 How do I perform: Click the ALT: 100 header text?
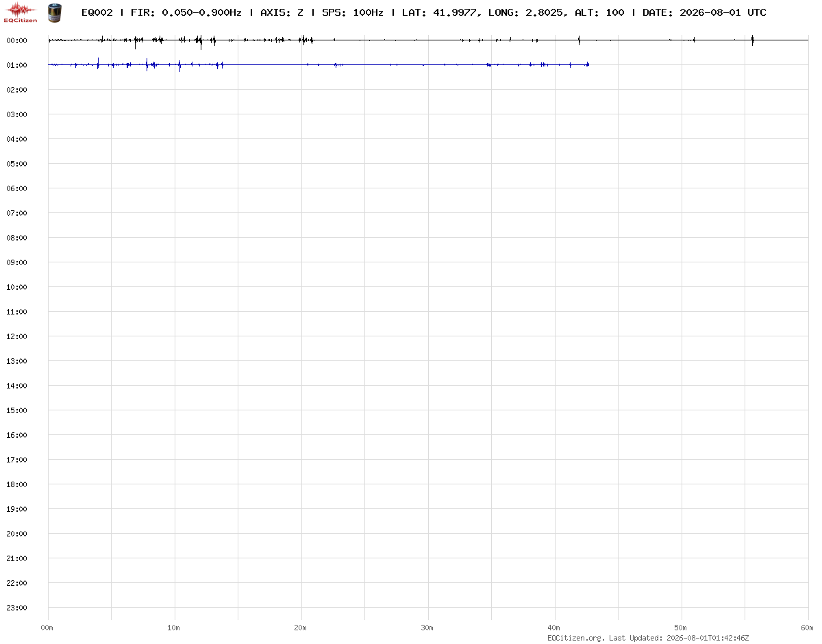click(x=599, y=12)
